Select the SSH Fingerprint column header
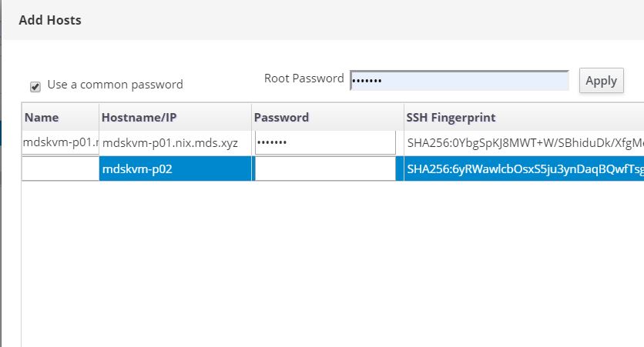This screenshot has width=644, height=347. click(451, 118)
